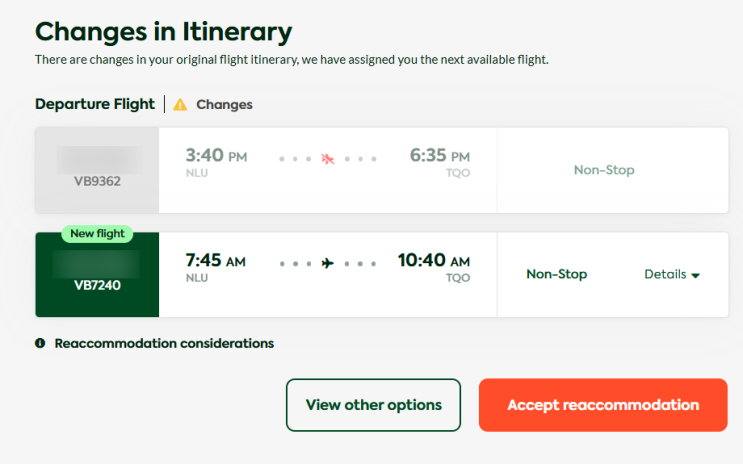The height and width of the screenshot is (464, 743).
Task: Select the new flight VB7240 logo block
Action: point(97,275)
